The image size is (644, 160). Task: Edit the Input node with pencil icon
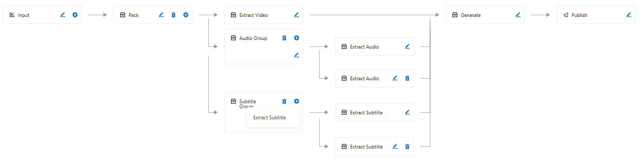click(63, 15)
